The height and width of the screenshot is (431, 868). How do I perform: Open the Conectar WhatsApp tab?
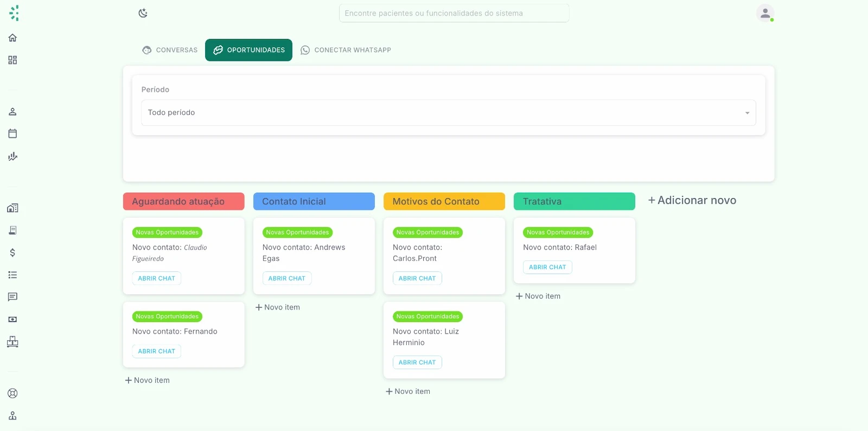(x=346, y=50)
